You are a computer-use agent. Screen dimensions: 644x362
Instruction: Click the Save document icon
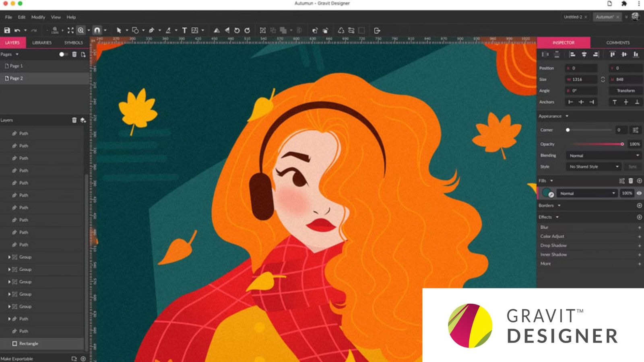(7, 29)
